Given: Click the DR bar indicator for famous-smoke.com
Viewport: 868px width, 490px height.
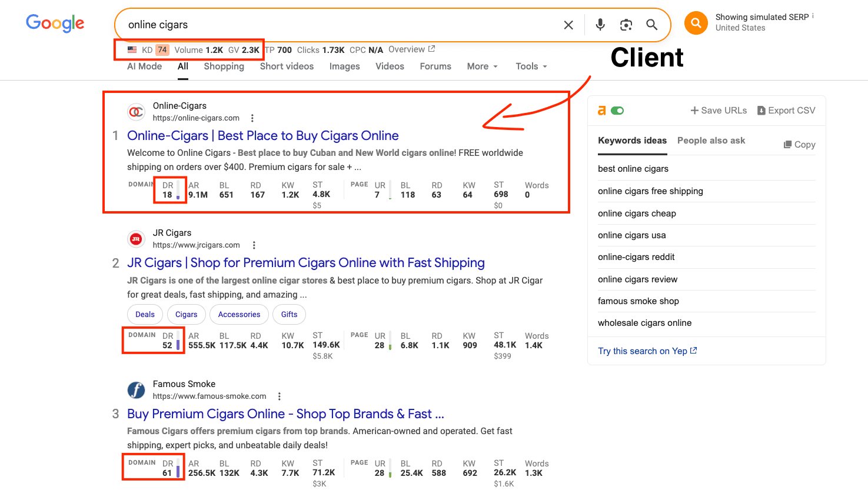Looking at the screenshot, I should 178,468.
